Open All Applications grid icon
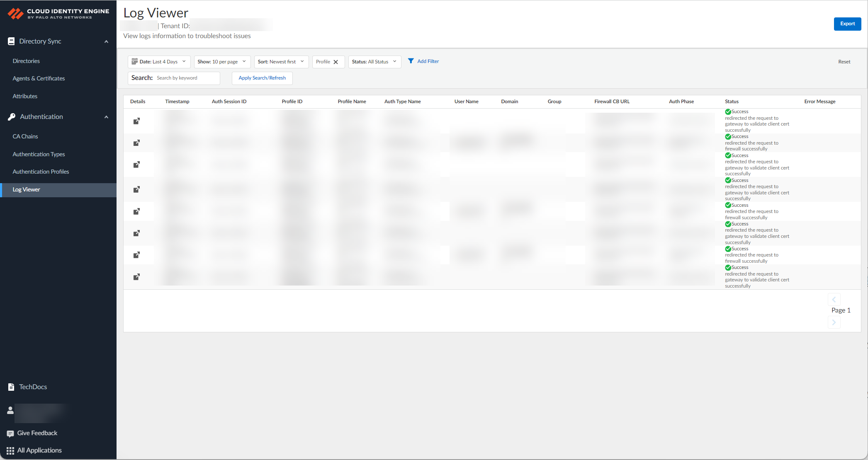The width and height of the screenshot is (868, 460). click(11, 450)
